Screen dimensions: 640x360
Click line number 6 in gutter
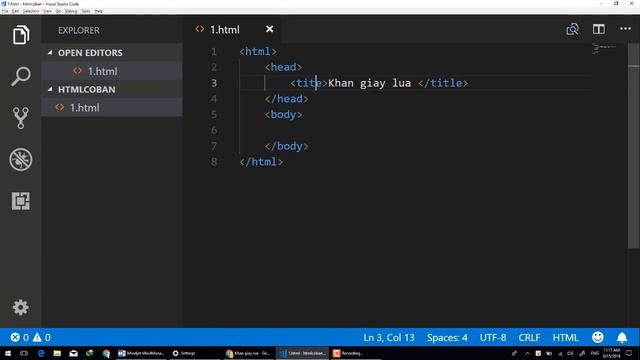pos(214,130)
